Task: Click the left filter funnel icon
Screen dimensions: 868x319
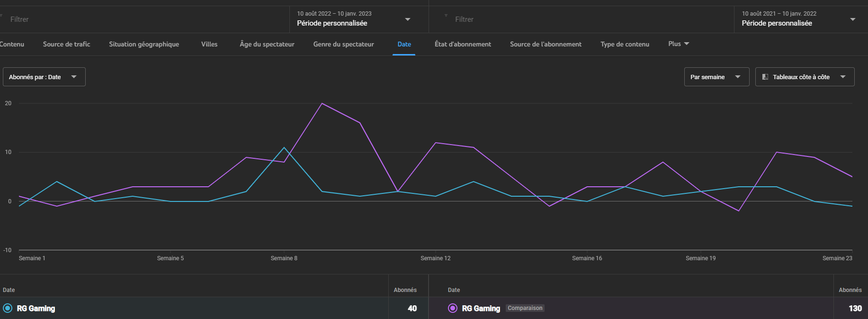Action: coord(1,15)
